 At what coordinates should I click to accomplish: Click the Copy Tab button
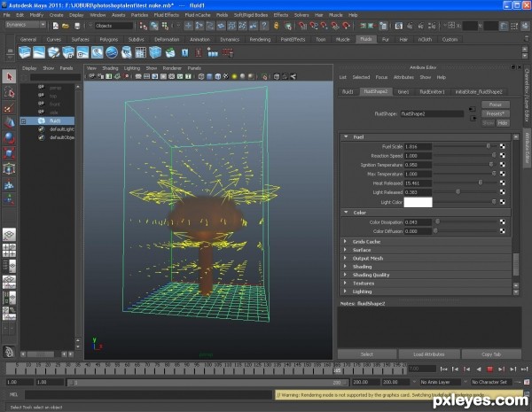(x=491, y=354)
